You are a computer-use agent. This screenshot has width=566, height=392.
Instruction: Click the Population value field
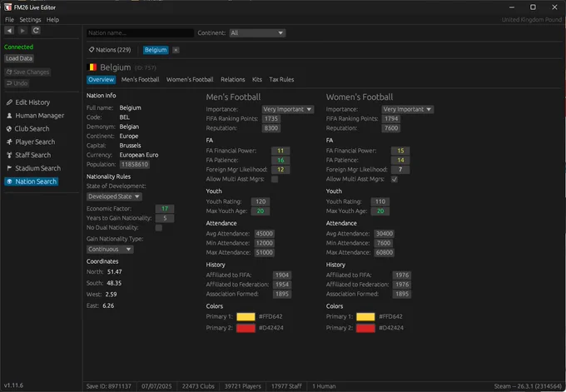(x=135, y=165)
